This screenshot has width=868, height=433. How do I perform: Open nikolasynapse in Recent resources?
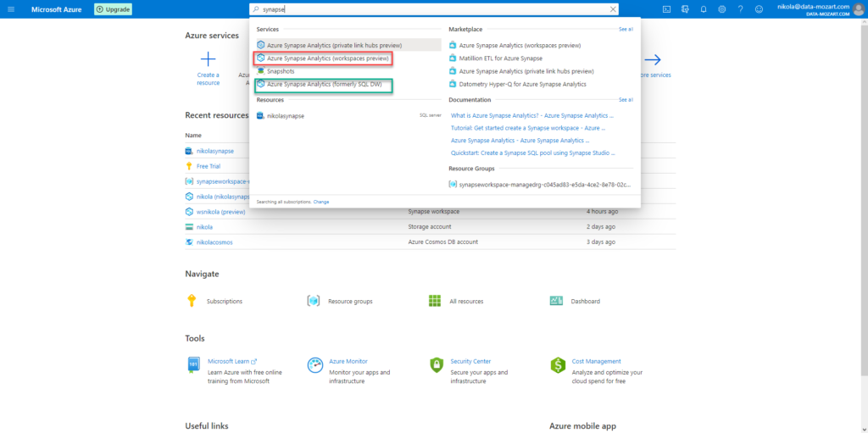point(214,151)
